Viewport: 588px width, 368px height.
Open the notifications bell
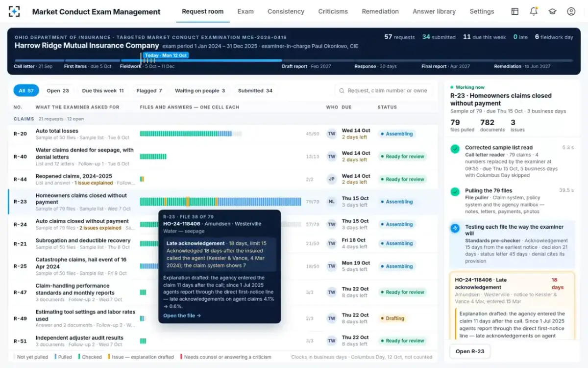point(534,11)
